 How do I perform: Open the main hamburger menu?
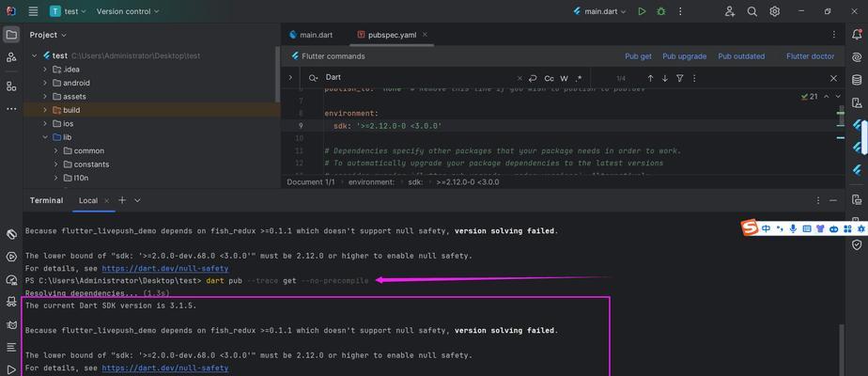[x=33, y=11]
